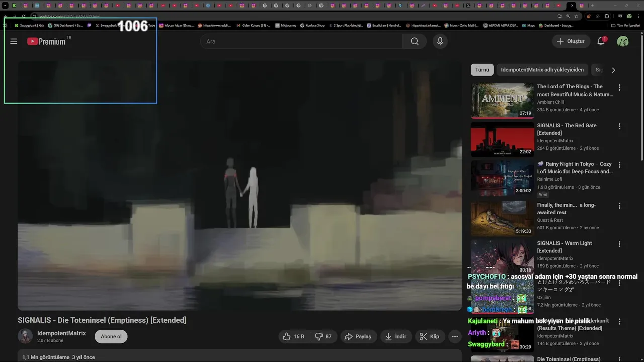Open the notifications bell
The image size is (644, 362).
click(601, 41)
